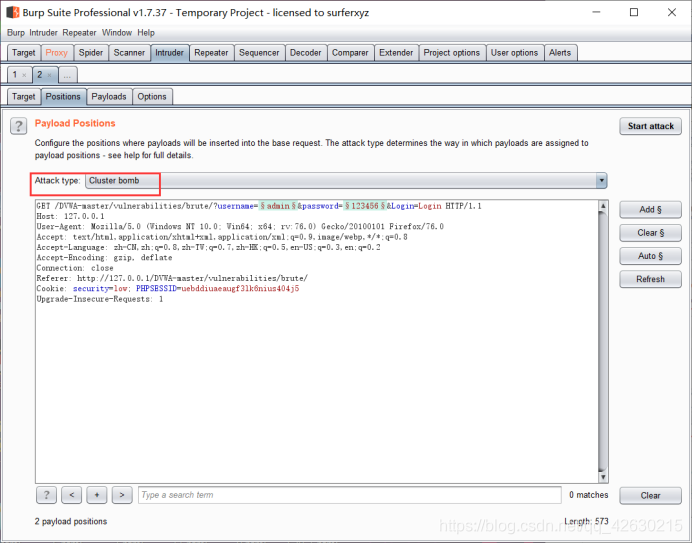Click the Clear search button
Image resolution: width=692 pixels, height=544 pixels.
point(651,495)
